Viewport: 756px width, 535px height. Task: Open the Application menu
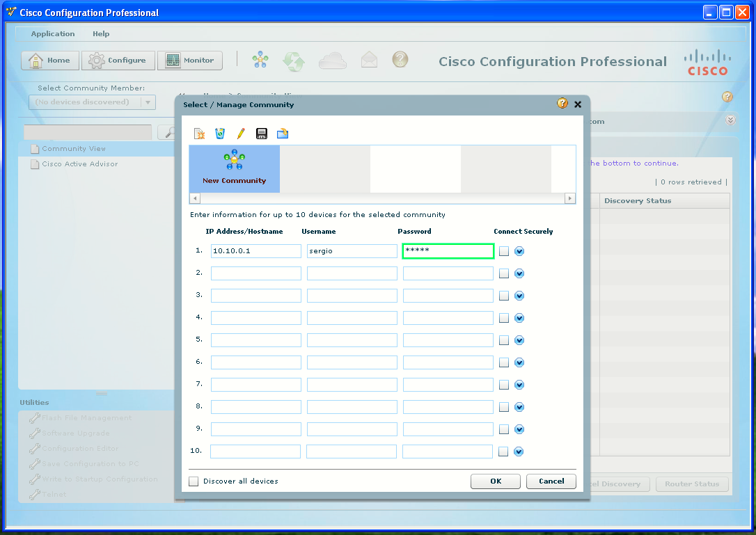tap(53, 33)
